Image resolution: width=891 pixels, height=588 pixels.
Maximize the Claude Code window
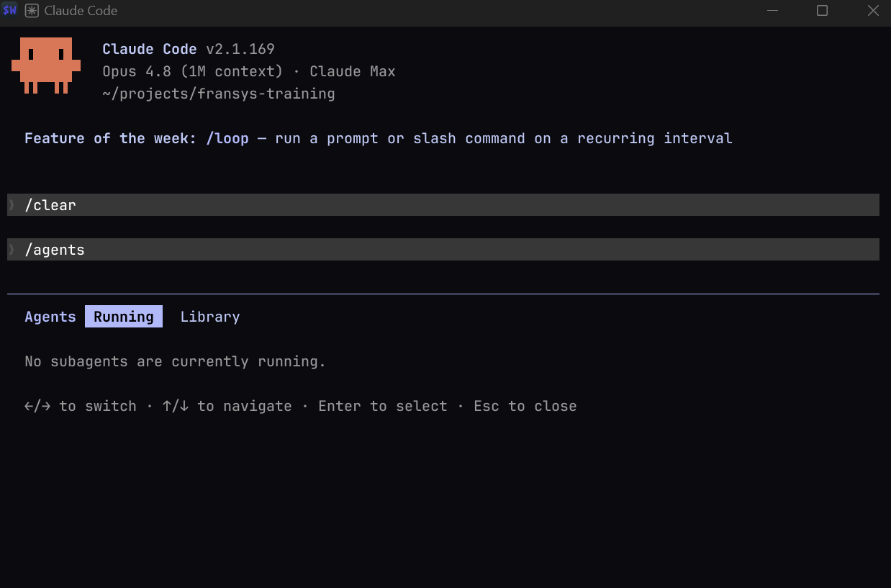(822, 11)
